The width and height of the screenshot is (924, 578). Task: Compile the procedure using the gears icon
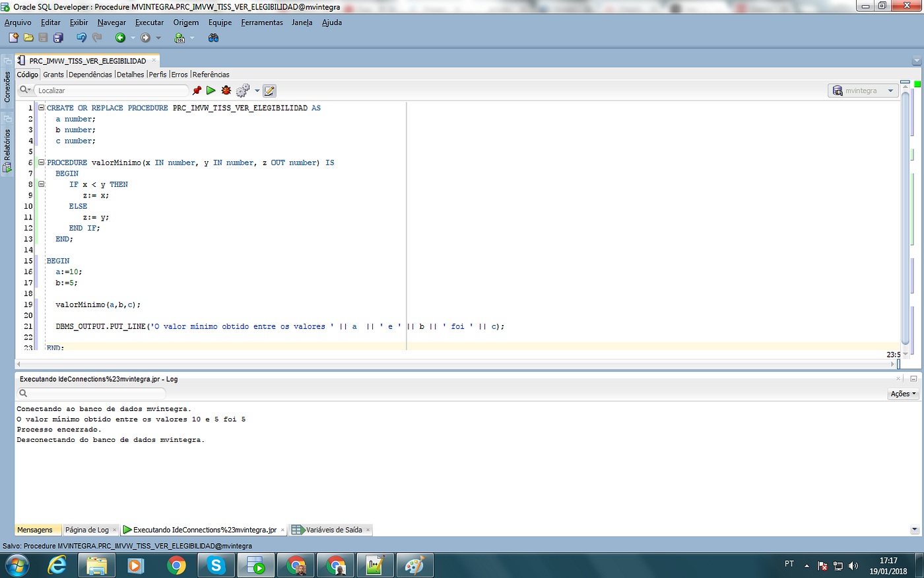point(243,90)
